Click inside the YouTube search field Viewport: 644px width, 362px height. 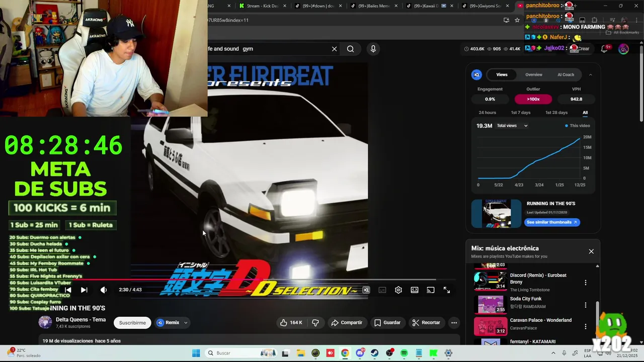point(267,49)
